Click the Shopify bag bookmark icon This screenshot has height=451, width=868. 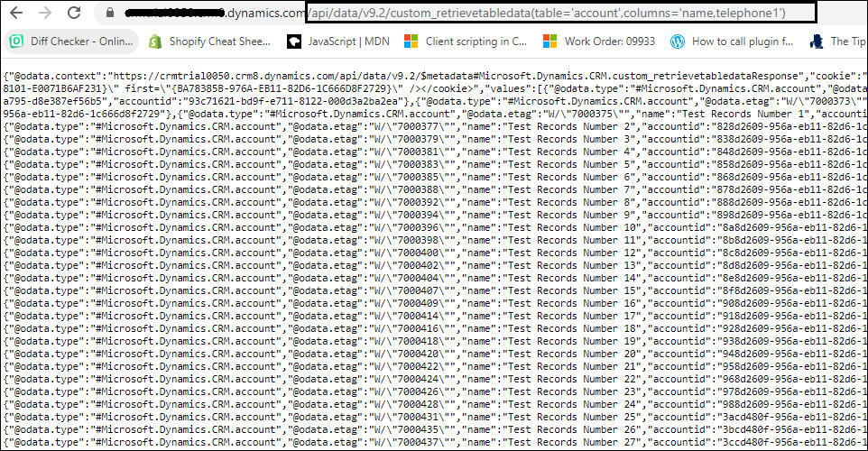(155, 41)
